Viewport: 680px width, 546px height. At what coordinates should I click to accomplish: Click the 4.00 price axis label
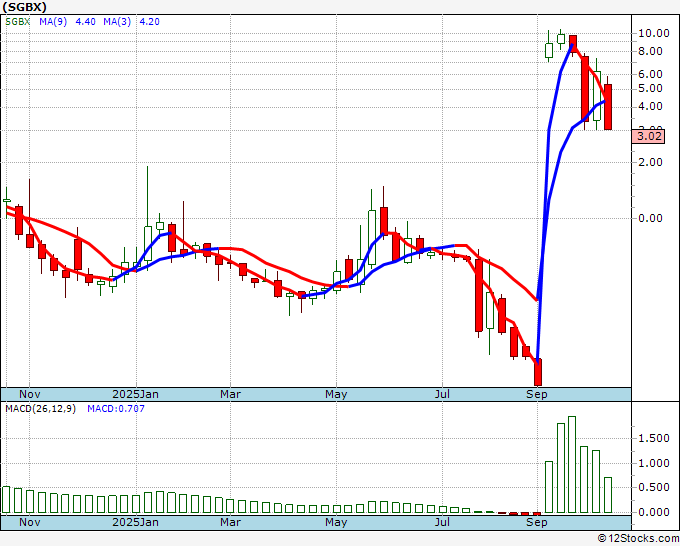[651, 106]
